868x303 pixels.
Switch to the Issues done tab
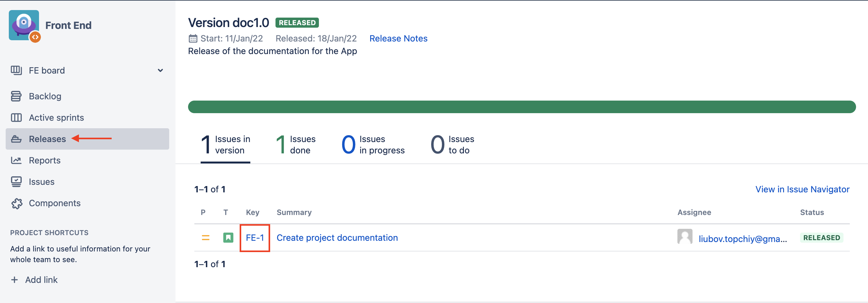[296, 145]
